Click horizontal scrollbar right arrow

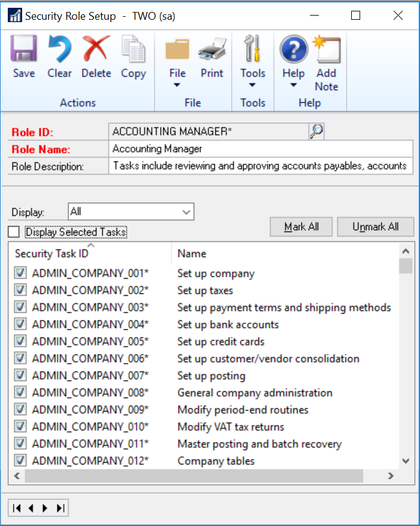coord(391,476)
